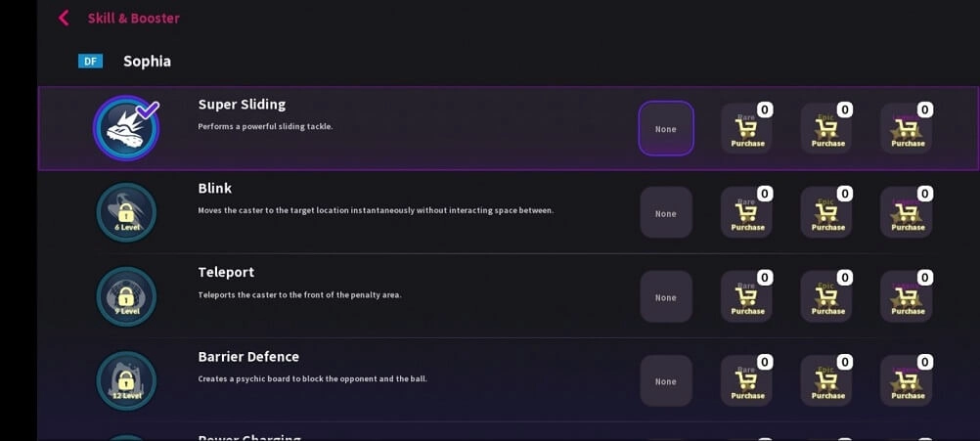The image size is (980, 441).
Task: Purchase Rare booster for Super Sliding
Action: pyautogui.click(x=747, y=129)
